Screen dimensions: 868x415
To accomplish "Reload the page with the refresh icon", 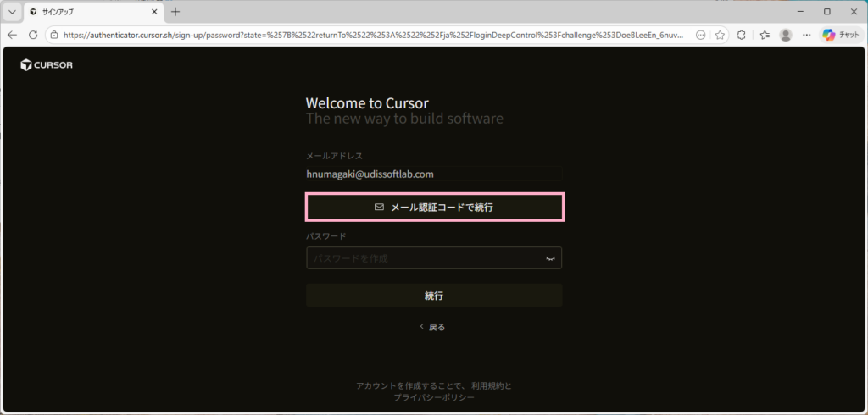I will point(33,35).
